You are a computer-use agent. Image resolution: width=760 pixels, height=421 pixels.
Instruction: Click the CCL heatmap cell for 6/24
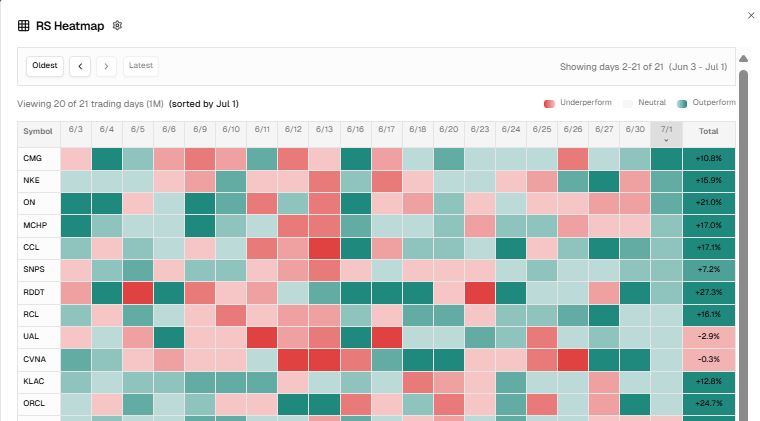coord(511,248)
